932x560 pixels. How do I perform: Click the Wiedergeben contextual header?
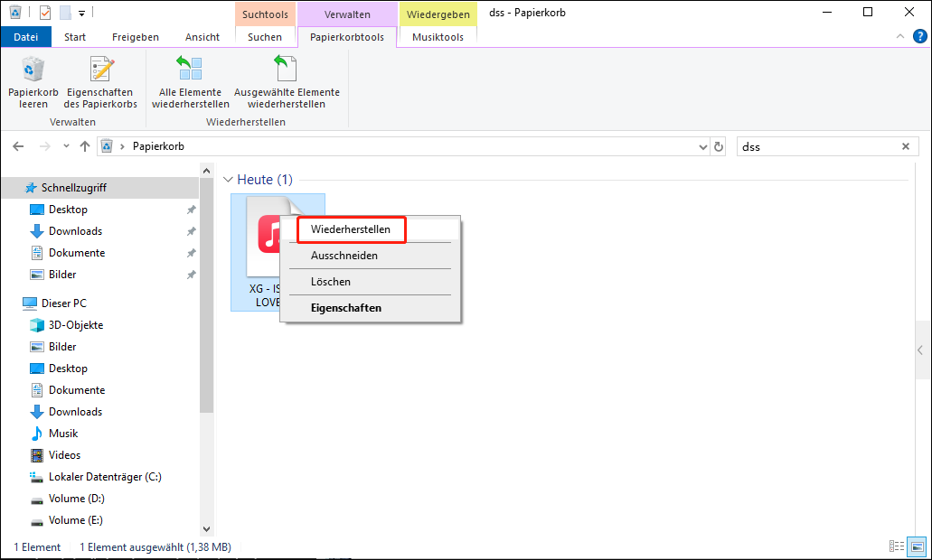point(438,14)
